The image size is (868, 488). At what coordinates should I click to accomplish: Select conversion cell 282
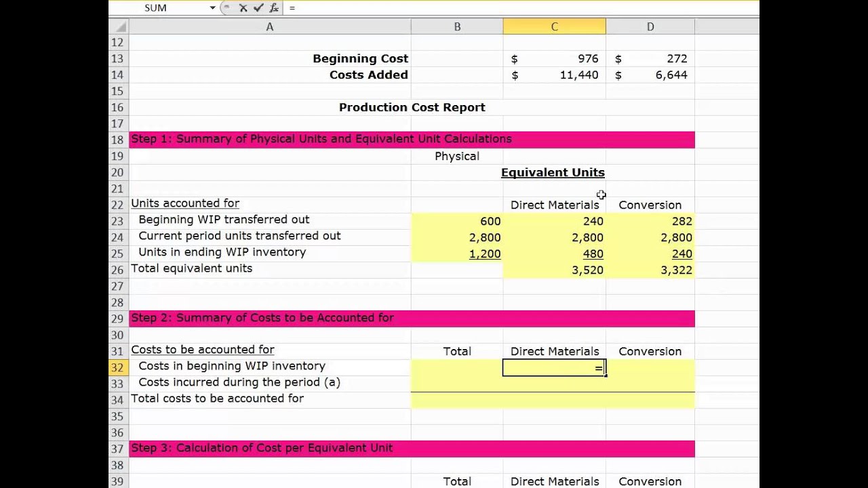coord(650,221)
